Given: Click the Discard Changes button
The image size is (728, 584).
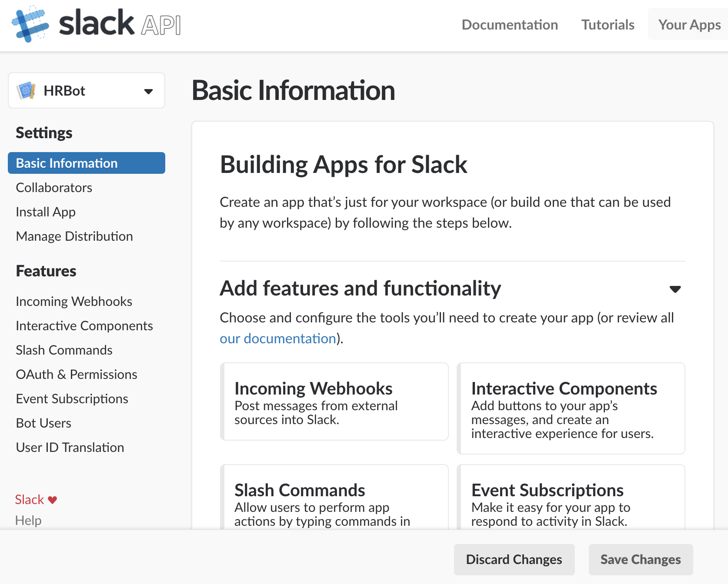Looking at the screenshot, I should click(514, 559).
